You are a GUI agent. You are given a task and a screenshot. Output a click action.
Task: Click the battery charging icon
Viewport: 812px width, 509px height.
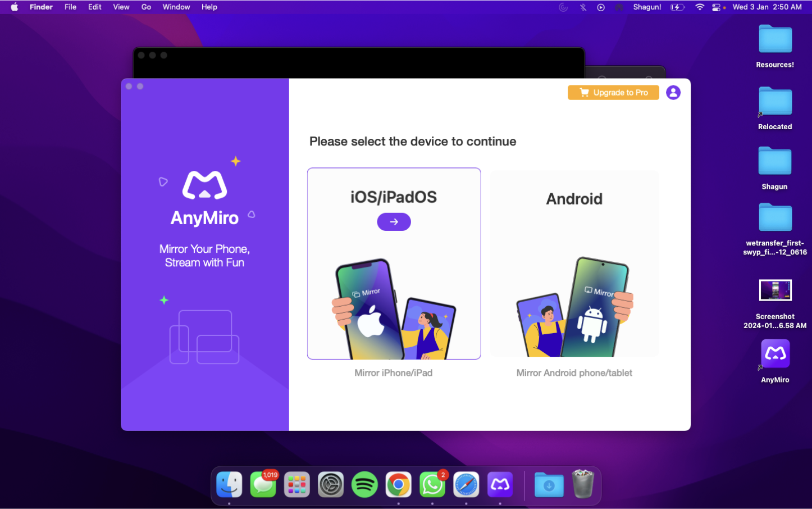678,7
